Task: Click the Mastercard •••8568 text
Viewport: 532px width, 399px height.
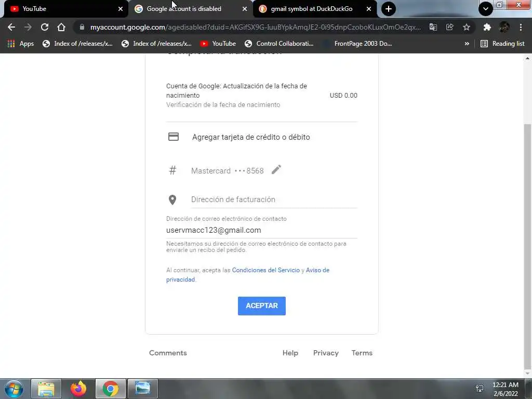Action: pyautogui.click(x=228, y=170)
